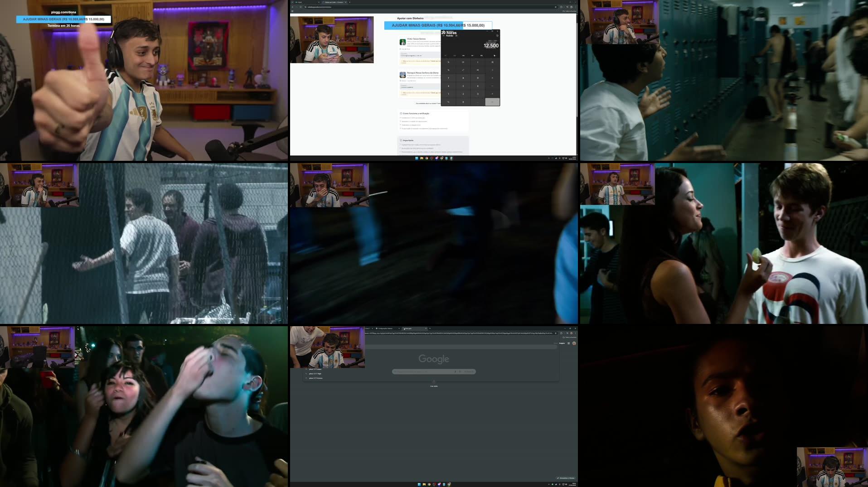Open Google Lens image search

point(460,371)
